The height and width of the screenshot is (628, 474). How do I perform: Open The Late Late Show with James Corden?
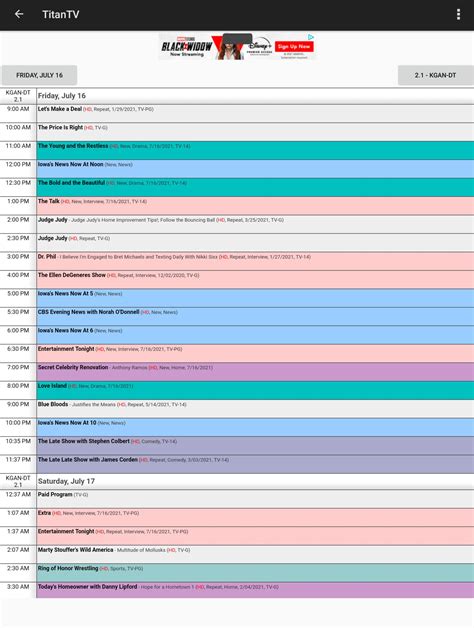pyautogui.click(x=255, y=464)
